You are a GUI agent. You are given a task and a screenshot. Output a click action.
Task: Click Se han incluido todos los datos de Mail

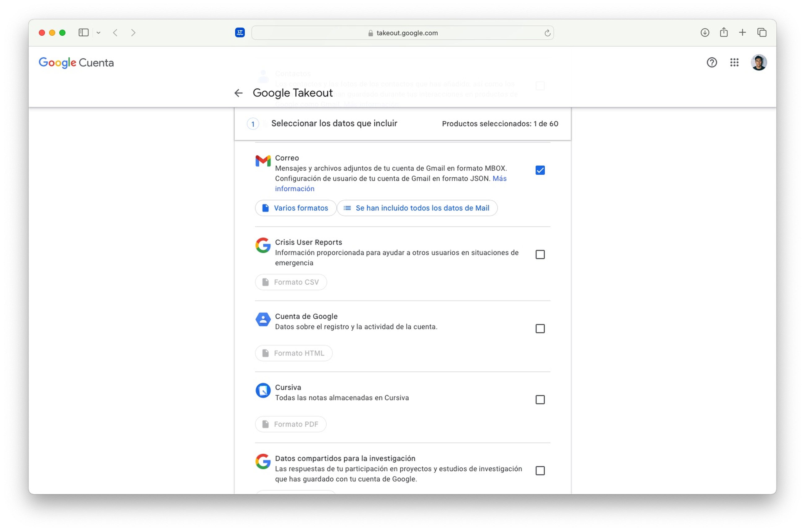tap(417, 208)
